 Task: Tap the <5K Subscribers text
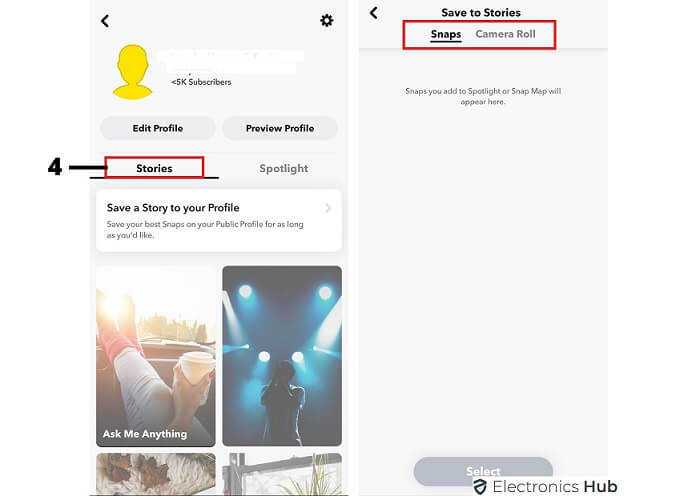pyautogui.click(x=201, y=82)
